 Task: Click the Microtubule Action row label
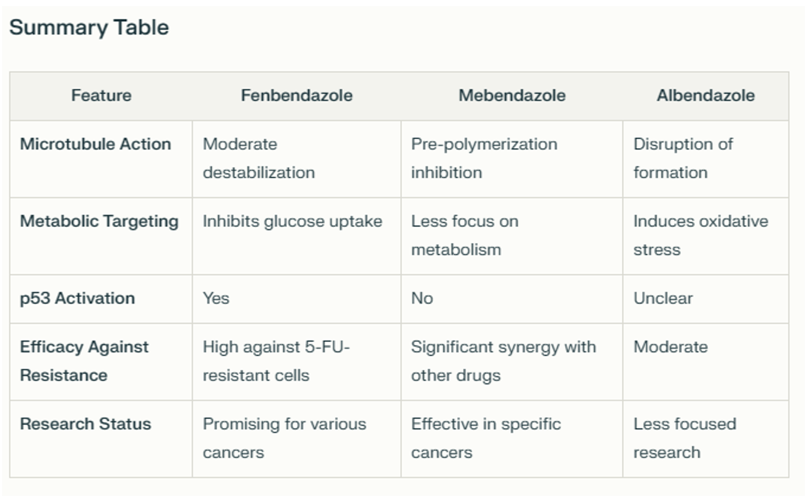click(x=96, y=144)
